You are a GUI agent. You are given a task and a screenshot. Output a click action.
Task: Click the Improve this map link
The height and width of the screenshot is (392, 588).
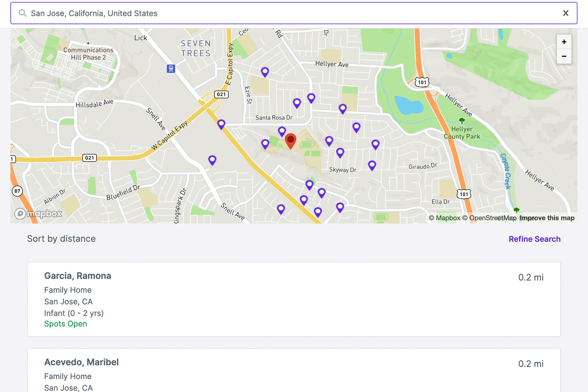[547, 218]
